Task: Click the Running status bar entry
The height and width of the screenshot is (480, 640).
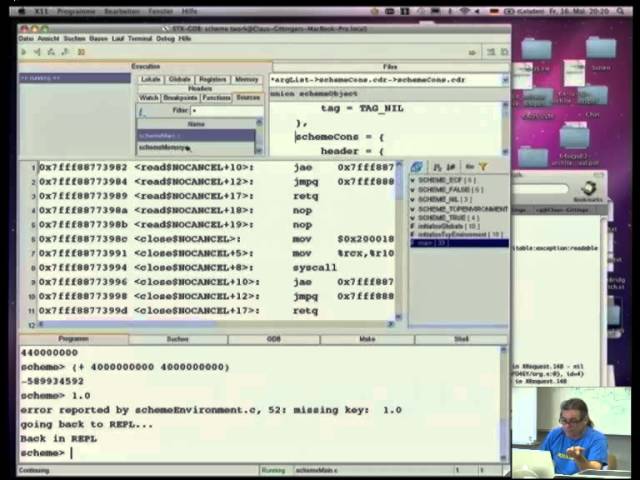Action: pos(273,470)
